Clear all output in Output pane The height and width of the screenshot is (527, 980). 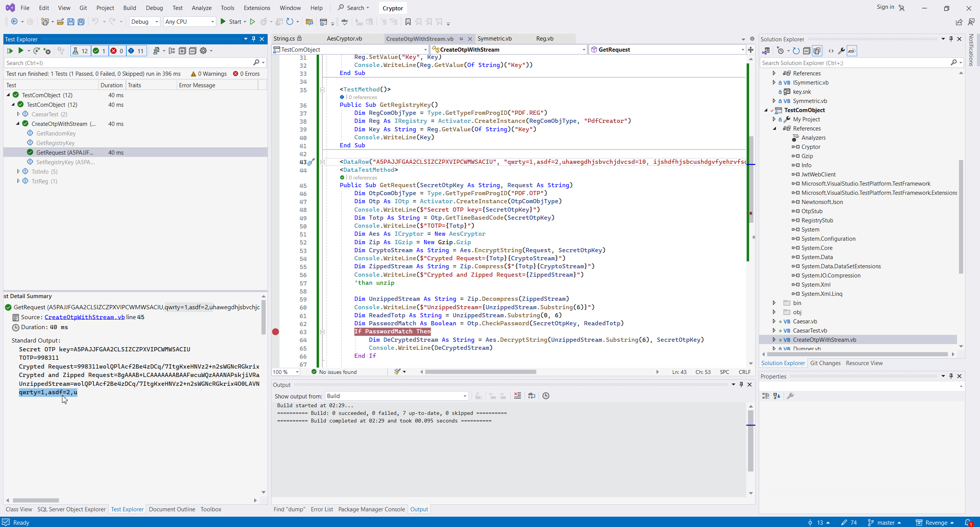pos(517,396)
